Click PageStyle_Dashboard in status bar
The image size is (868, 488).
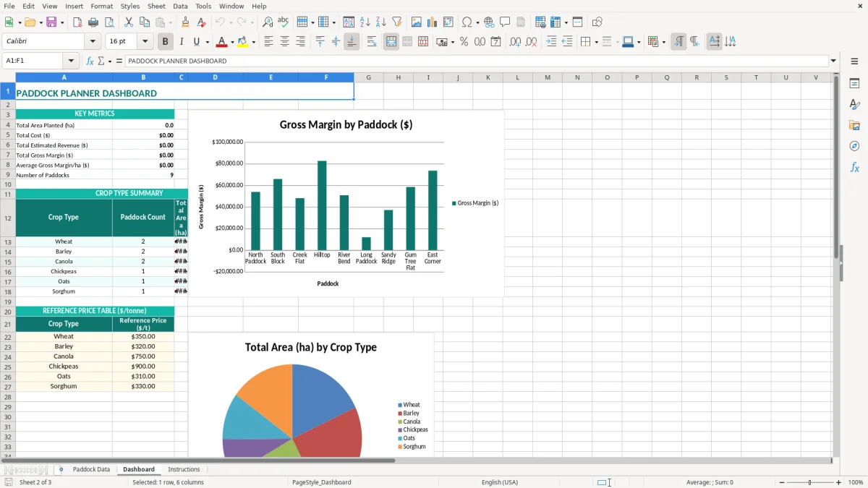[321, 482]
